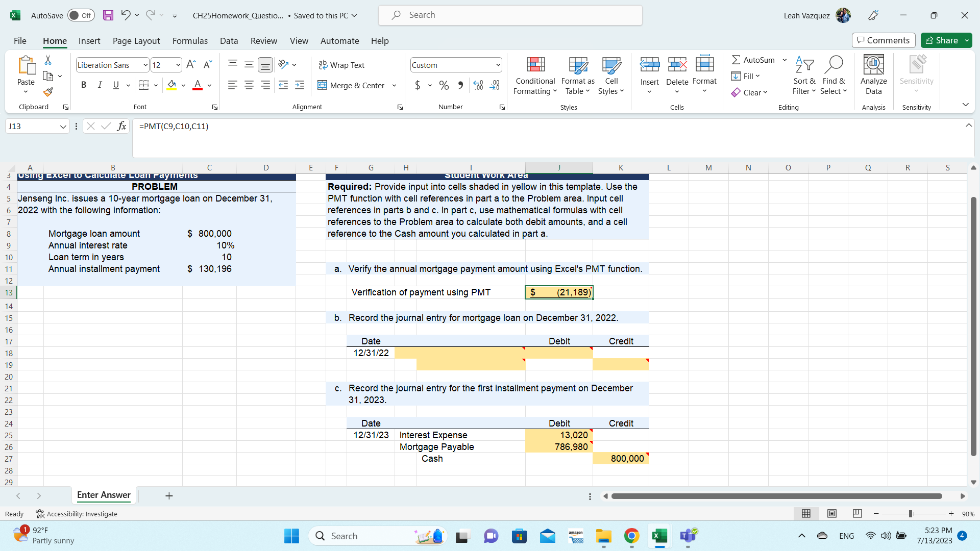Click the Comments button
The width and height of the screenshot is (980, 551).
click(883, 40)
